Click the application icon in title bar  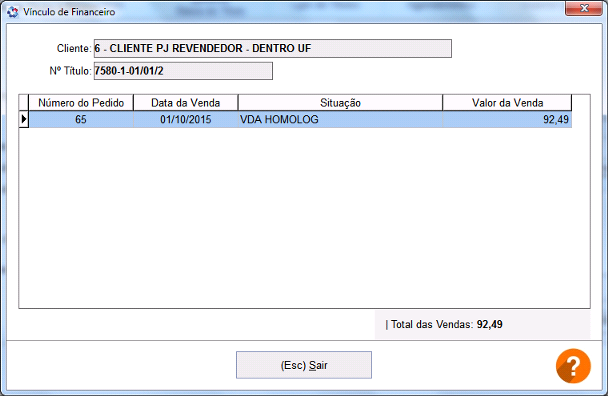(x=12, y=12)
